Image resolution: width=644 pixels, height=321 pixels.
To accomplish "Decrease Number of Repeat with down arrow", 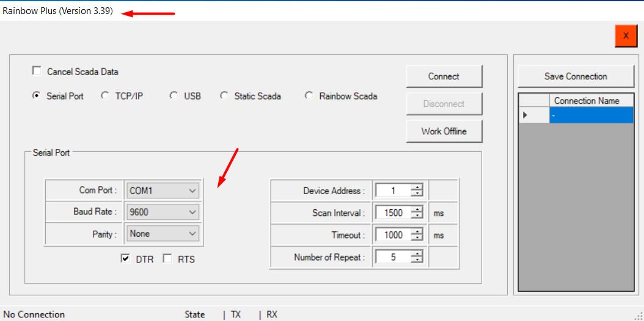I will 417,260.
